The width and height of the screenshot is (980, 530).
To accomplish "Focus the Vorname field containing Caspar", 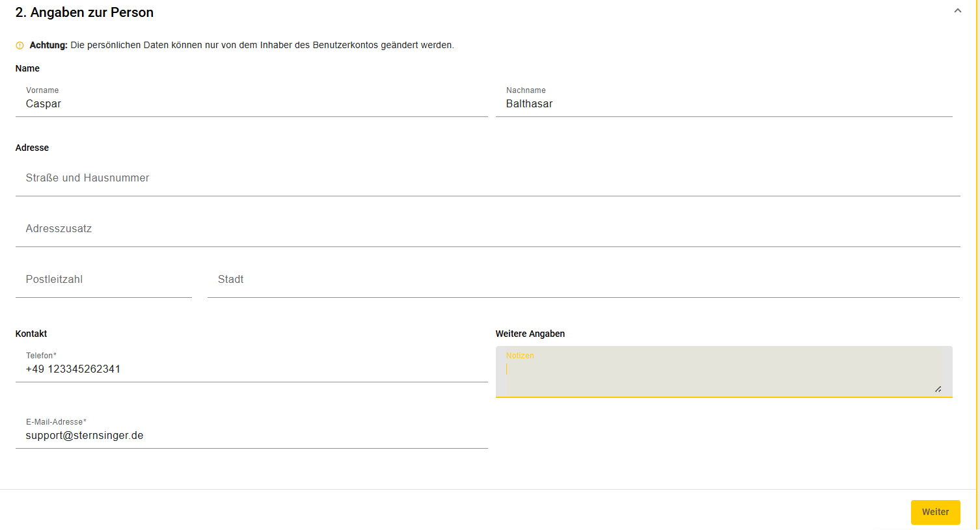I will tap(251, 100).
